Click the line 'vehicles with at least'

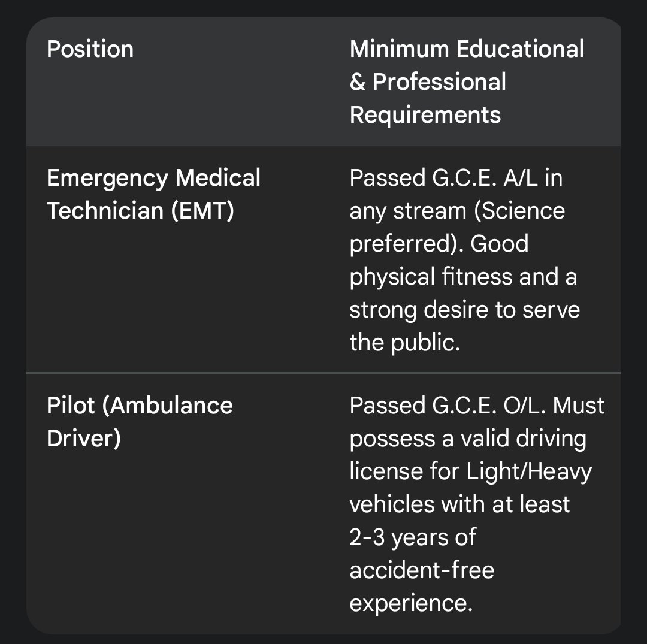(459, 504)
